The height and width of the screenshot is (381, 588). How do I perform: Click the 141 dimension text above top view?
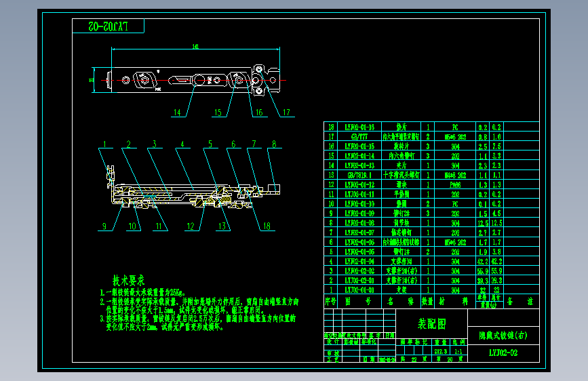pos(195,47)
